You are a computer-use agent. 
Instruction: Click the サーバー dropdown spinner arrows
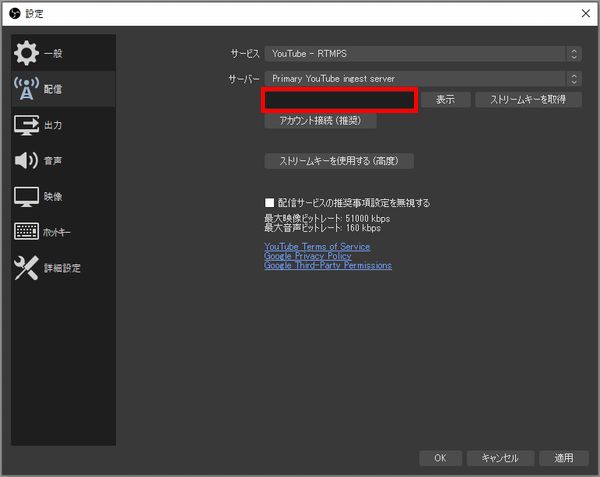tap(574, 79)
